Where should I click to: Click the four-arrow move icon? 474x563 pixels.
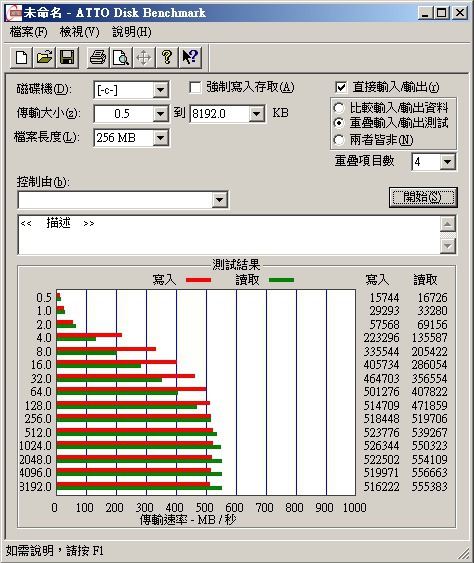tap(144, 57)
